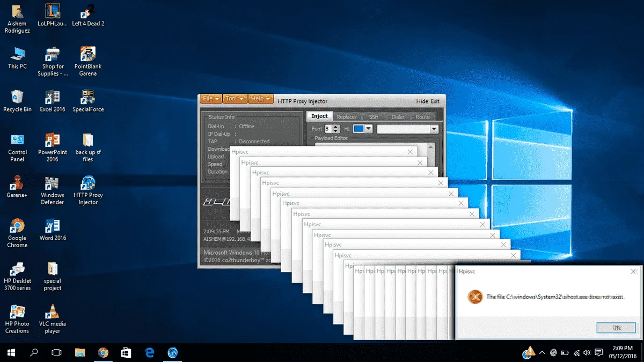Open the Shop for Supplies shortcut
Image resolution: width=644 pixels, height=362 pixels.
tap(53, 61)
